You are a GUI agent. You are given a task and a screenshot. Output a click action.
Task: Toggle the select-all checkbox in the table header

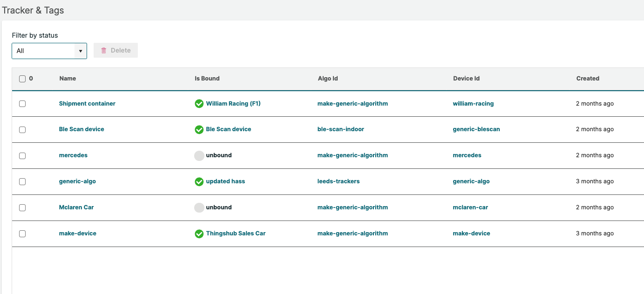(22, 79)
